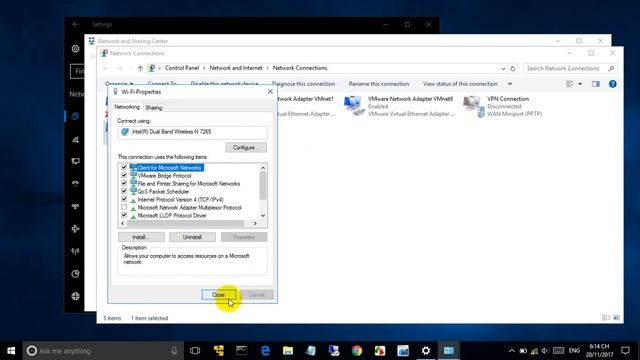Uncheck Client for Microsoft Networks
The height and width of the screenshot is (360, 640).
(x=124, y=167)
